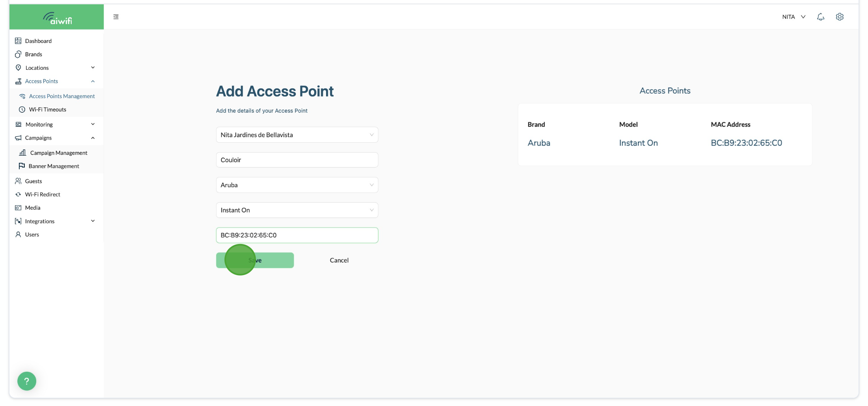Click the notification bell icon
This screenshot has height=406, width=868.
click(820, 17)
